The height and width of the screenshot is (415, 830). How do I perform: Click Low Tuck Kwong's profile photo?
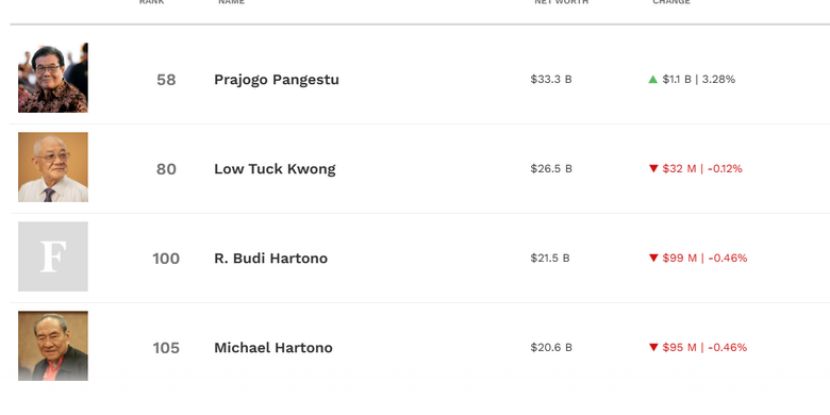click(x=53, y=167)
